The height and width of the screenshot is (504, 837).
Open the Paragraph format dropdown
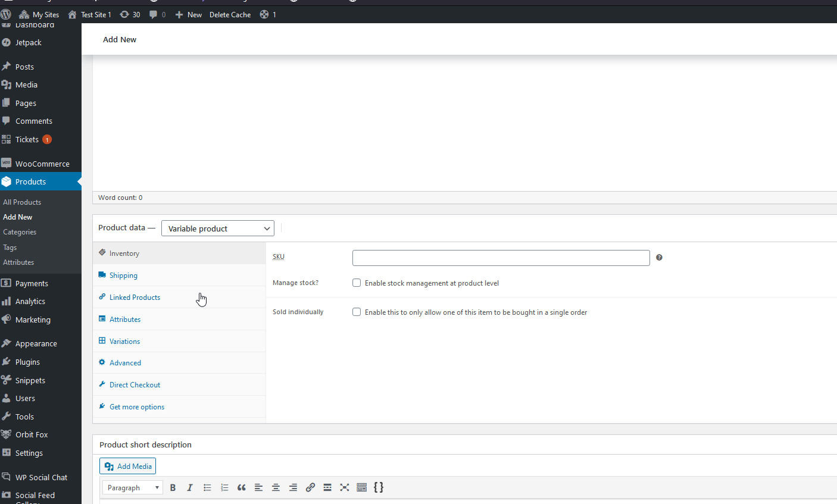pos(132,487)
